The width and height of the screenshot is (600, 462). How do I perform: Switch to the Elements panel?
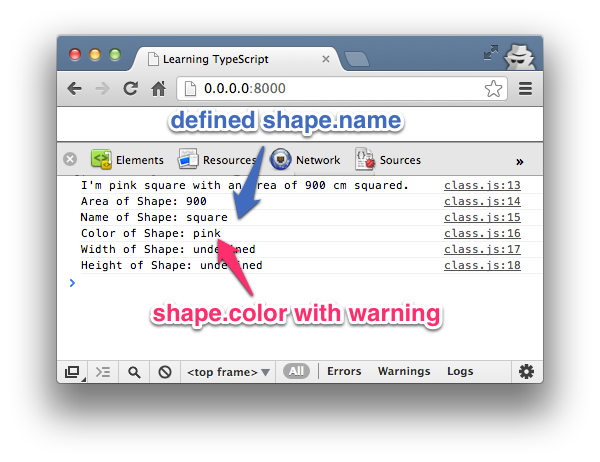127,159
